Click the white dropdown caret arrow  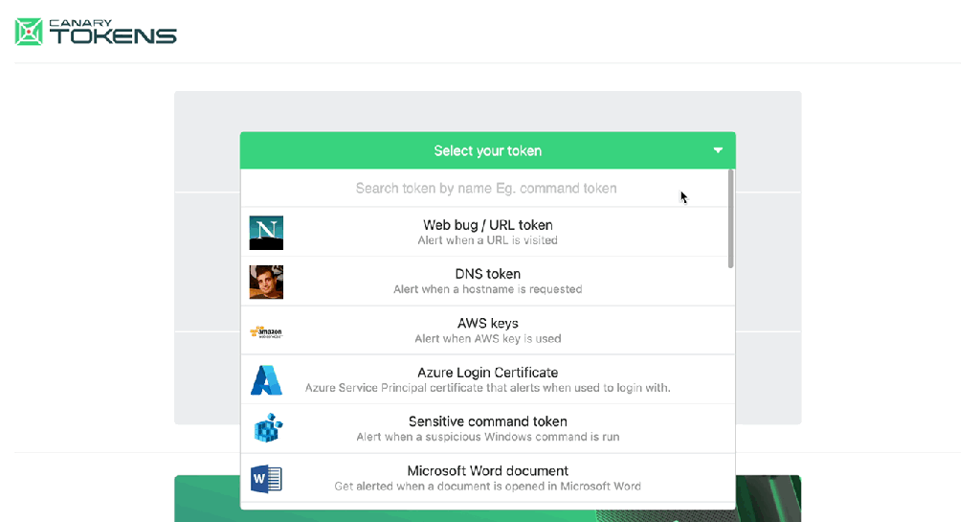[x=718, y=150]
